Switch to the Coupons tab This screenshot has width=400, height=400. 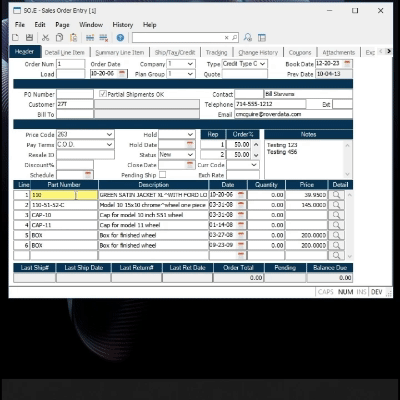pos(300,52)
